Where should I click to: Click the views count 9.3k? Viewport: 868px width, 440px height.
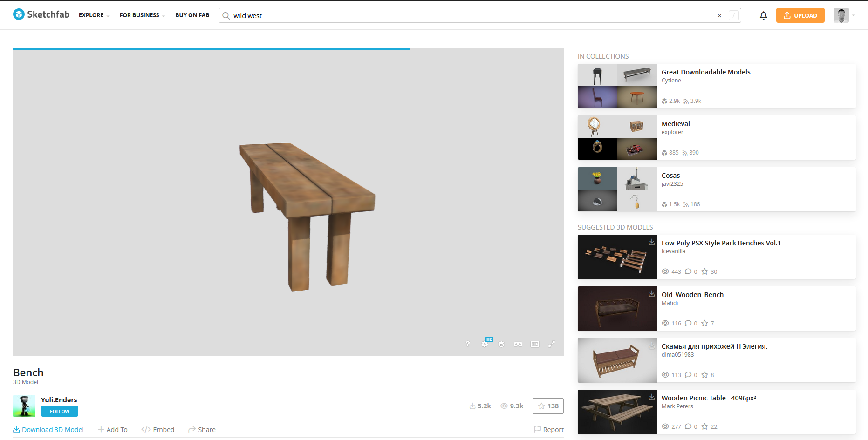[x=512, y=406]
